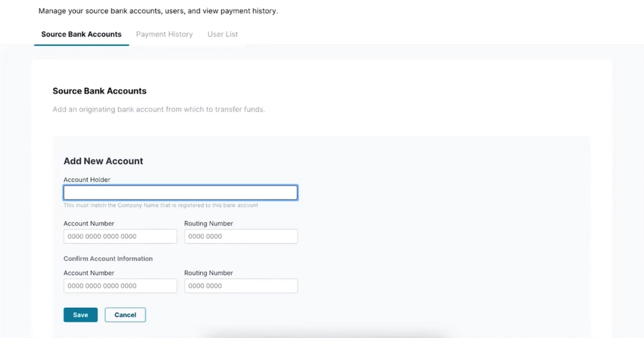Click the confirm Account Number field
Screen dimensions: 644x338
point(120,286)
